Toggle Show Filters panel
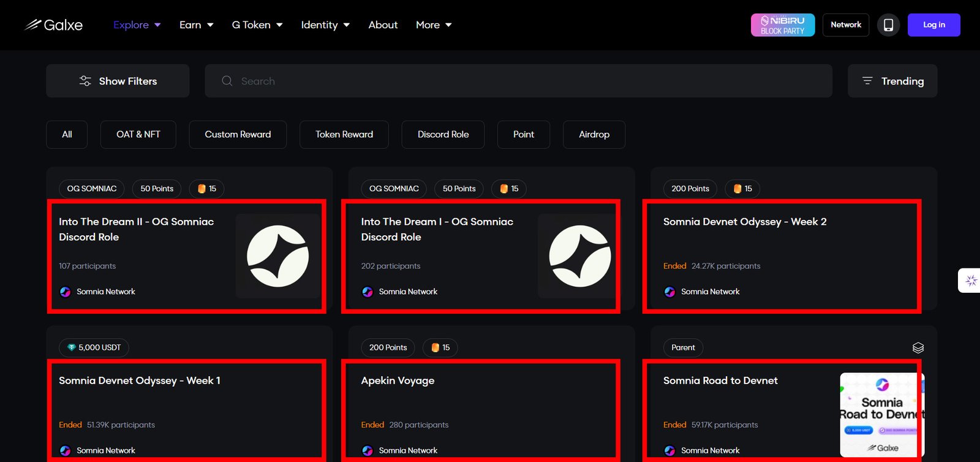The image size is (980, 462). pyautogui.click(x=118, y=81)
